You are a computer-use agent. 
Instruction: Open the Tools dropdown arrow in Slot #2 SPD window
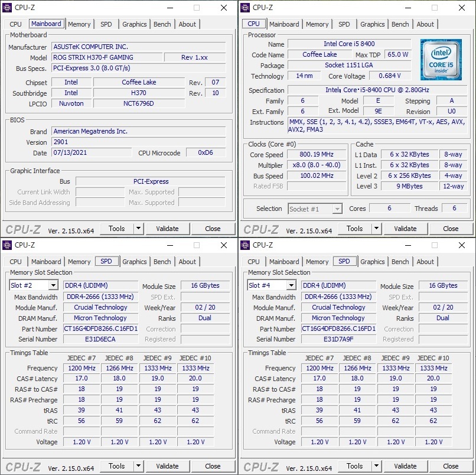pyautogui.click(x=138, y=466)
